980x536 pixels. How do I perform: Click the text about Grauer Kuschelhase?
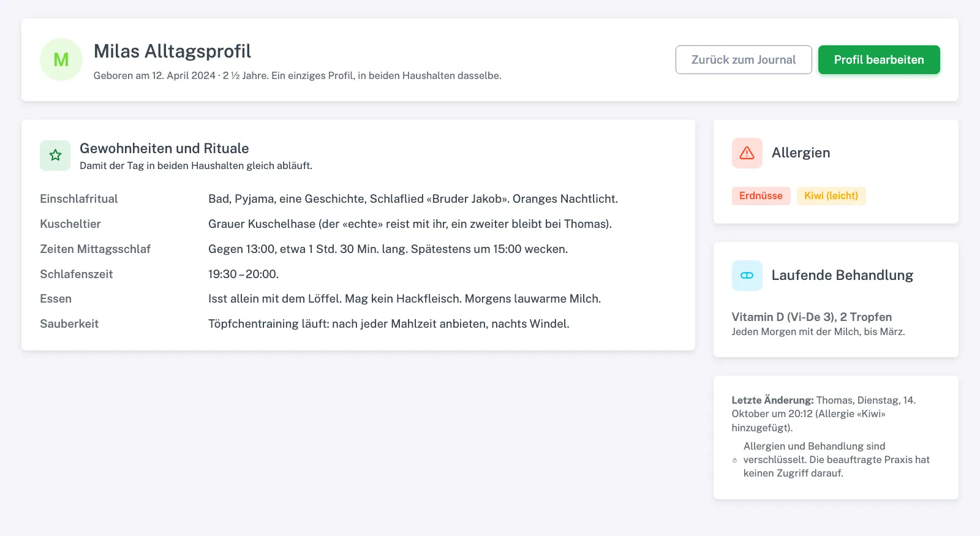(410, 224)
